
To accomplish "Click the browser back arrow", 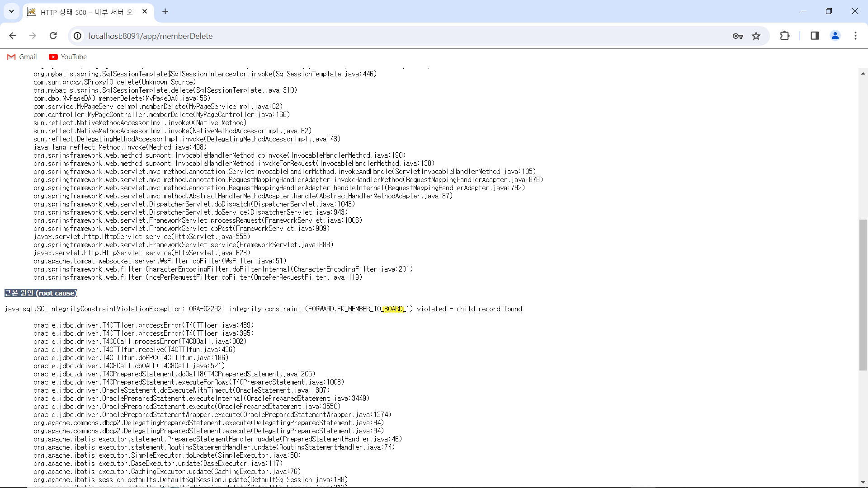I will [13, 36].
